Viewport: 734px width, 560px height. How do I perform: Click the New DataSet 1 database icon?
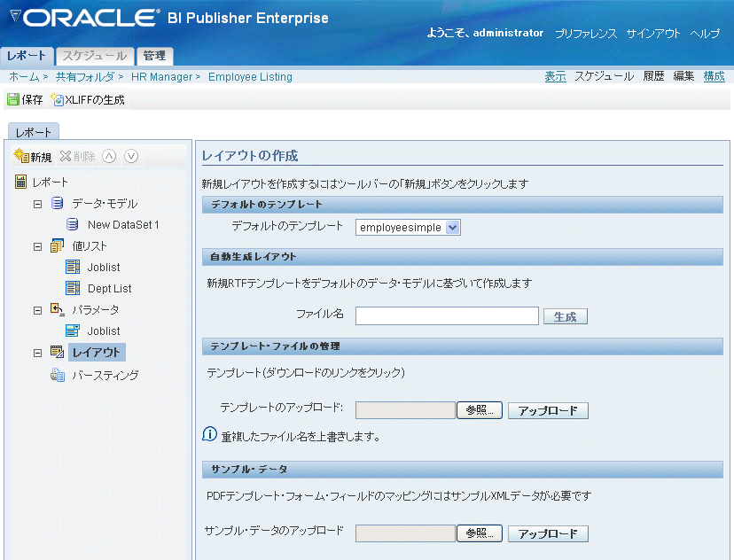pos(72,224)
